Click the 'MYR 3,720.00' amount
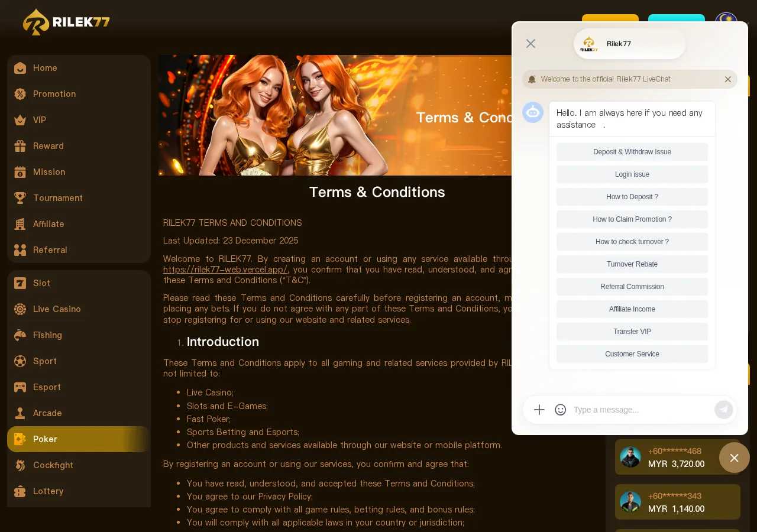757x532 pixels. pyautogui.click(x=676, y=464)
